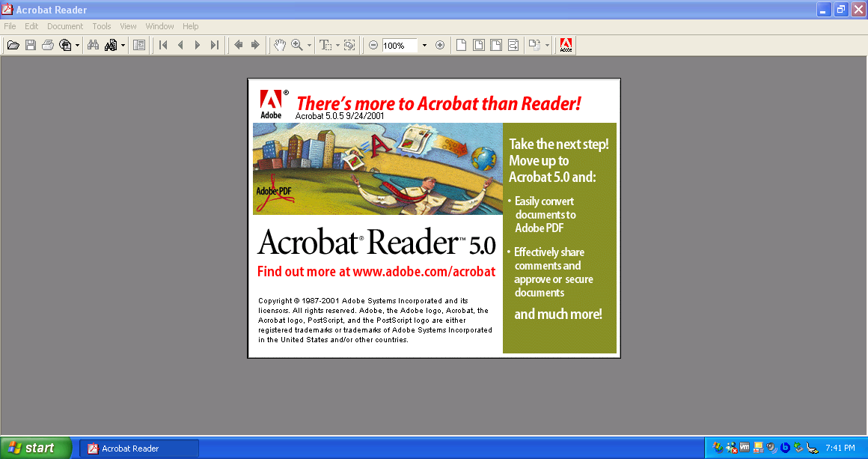Select the Hand tool

[x=279, y=45]
